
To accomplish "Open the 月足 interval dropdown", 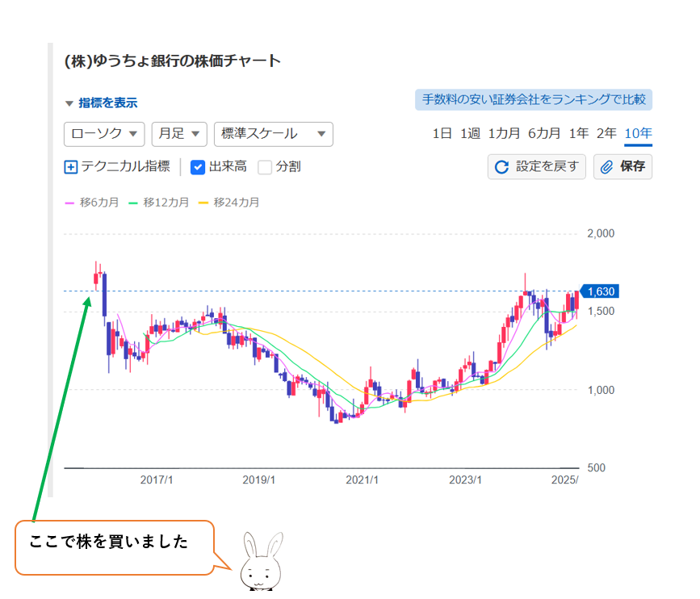I will pyautogui.click(x=179, y=134).
